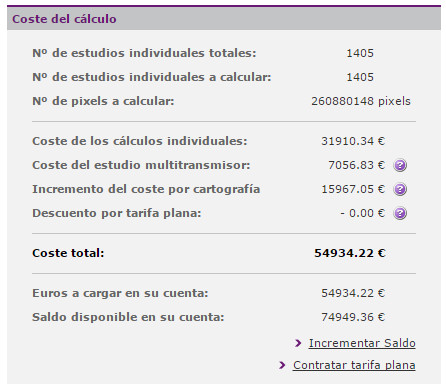Select multitransmitter cost 7056.83 €
The height and width of the screenshot is (390, 446).
point(356,165)
